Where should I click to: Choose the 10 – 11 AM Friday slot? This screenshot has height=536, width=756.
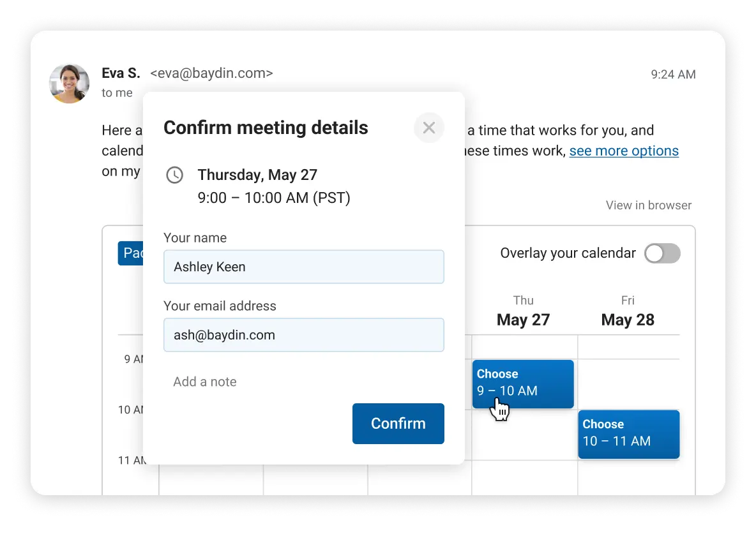pyautogui.click(x=628, y=434)
